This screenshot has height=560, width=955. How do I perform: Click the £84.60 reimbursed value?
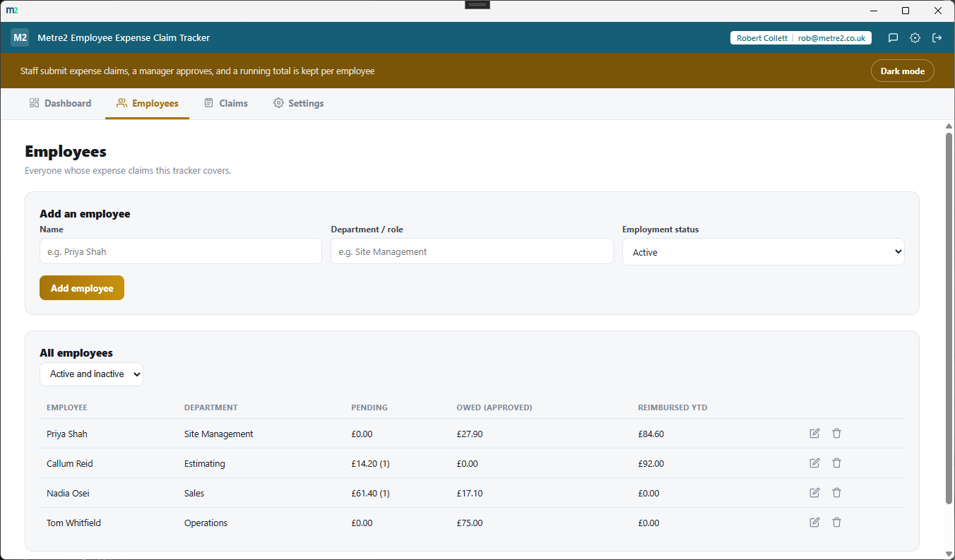click(651, 434)
